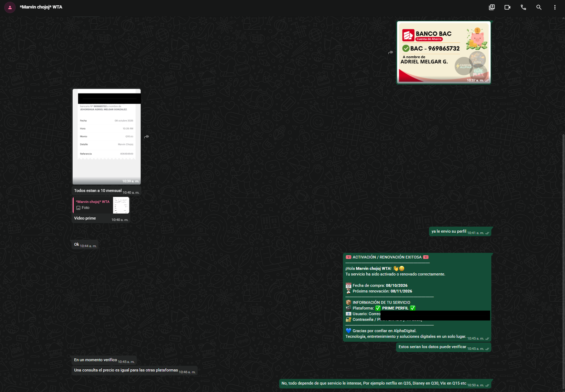Click the 'Fecha de compra: 08/10/2026' line

(377, 285)
